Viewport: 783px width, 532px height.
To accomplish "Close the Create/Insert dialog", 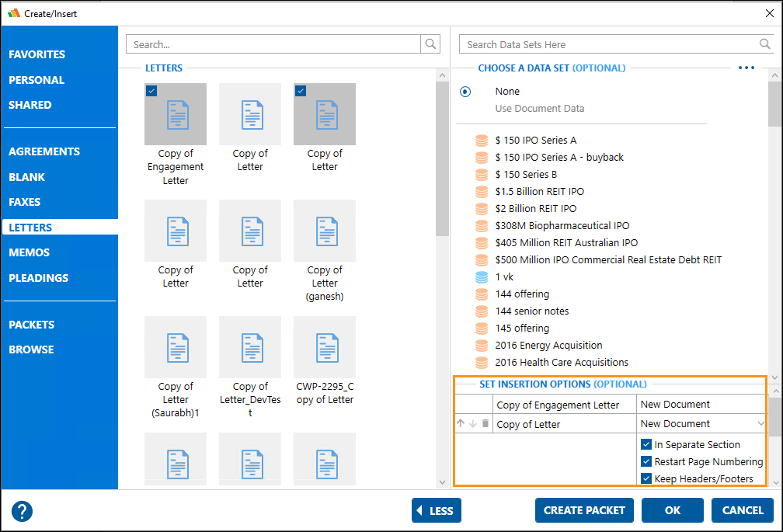I will click(x=770, y=13).
